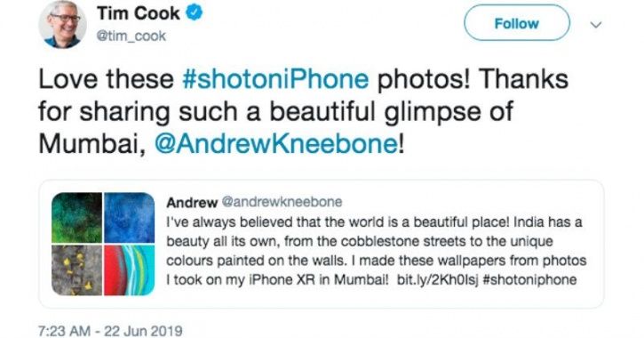
Task: Open the grey cobblestone wallpaper thumbnail
Action: click(x=76, y=270)
